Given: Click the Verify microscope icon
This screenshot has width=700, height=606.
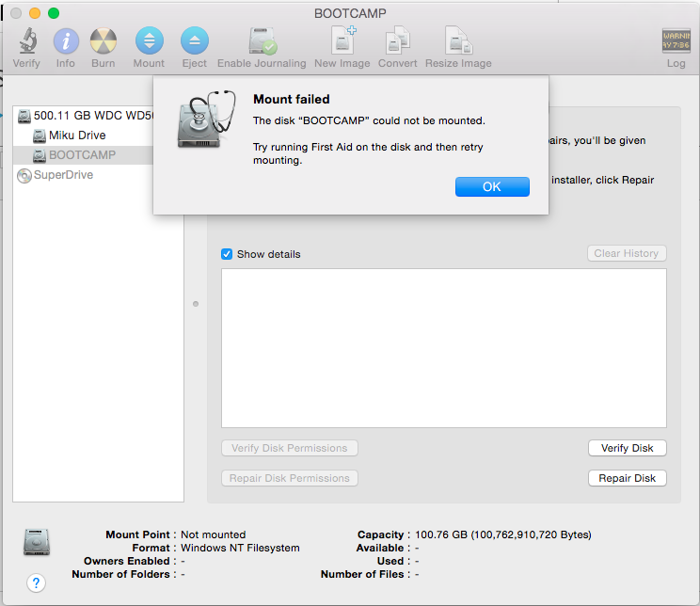Looking at the screenshot, I should pos(27,40).
